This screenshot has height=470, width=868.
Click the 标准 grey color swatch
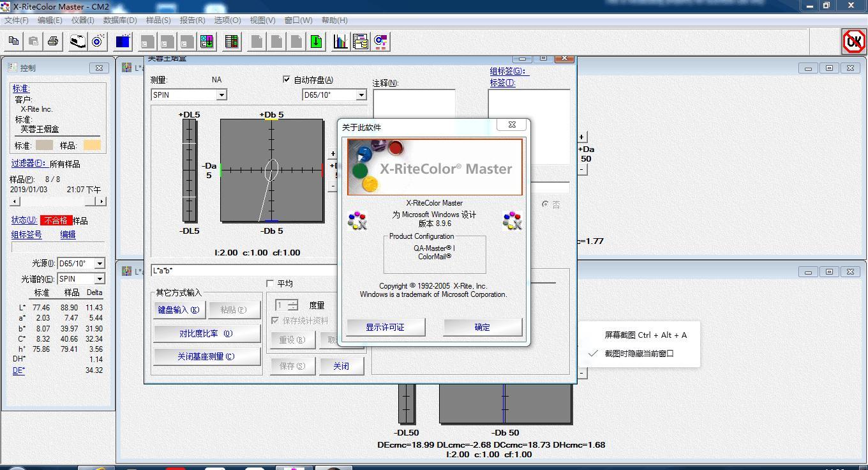click(44, 145)
